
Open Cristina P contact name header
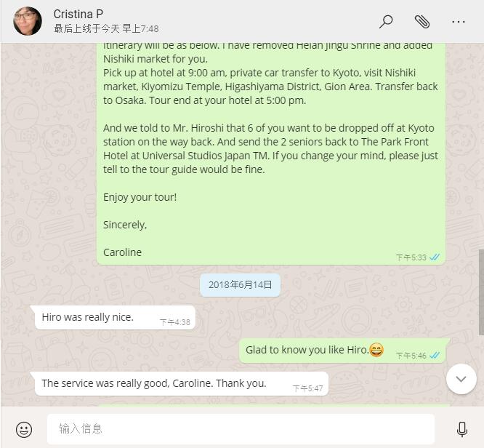(78, 14)
